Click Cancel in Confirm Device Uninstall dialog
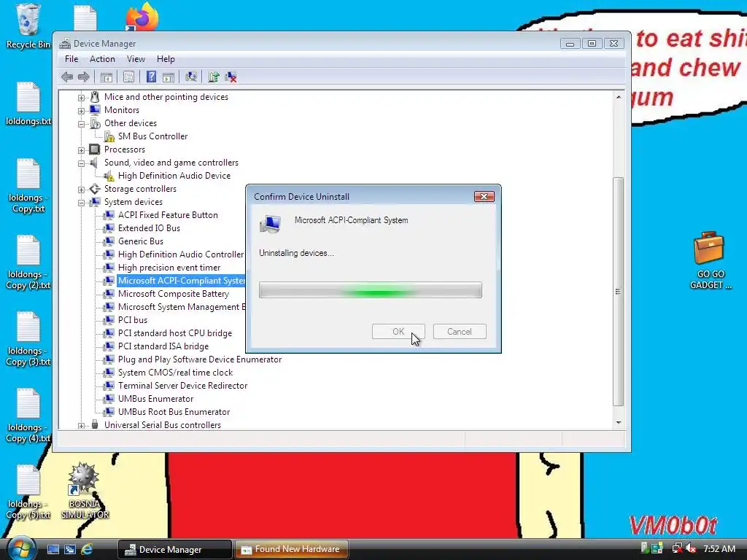The image size is (747, 560). [460, 332]
